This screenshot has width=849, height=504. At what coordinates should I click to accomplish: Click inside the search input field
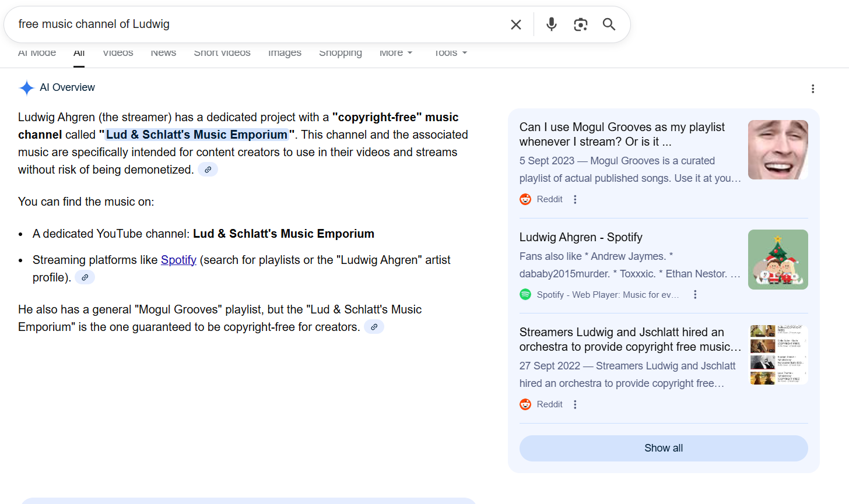click(257, 24)
